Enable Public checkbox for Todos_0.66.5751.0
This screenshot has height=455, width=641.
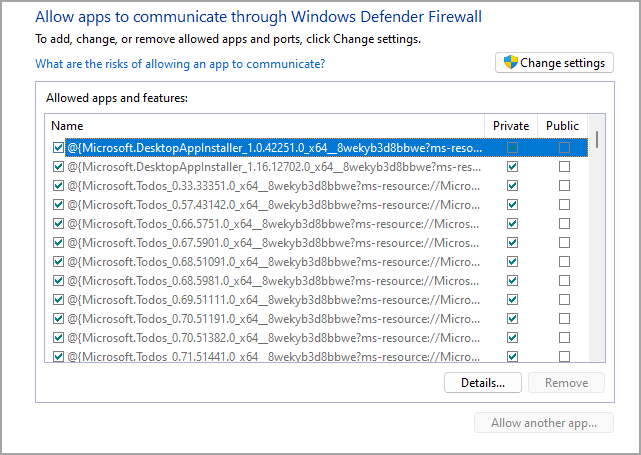coord(564,224)
